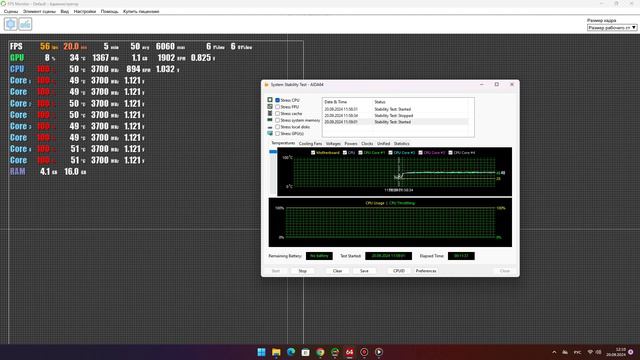Switch to AIDA64 via red 64 taskbar icon
The image size is (640, 360).
pos(349,352)
